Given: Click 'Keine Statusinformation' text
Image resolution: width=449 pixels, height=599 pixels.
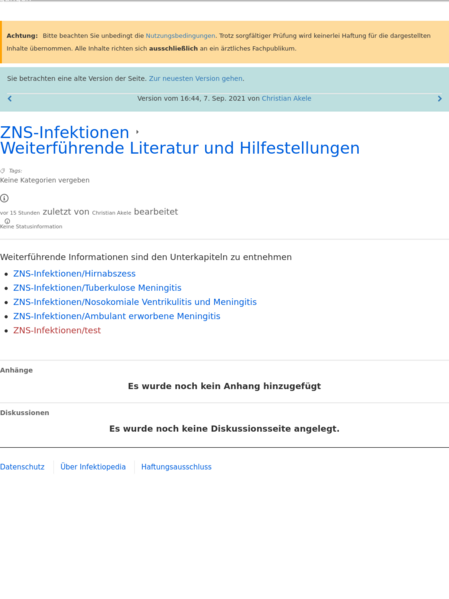Looking at the screenshot, I should (x=31, y=227).
